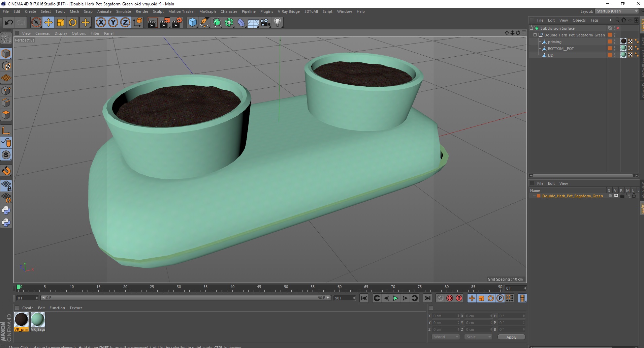Viewport: 644px width, 348px height.
Task: Open the viewport Cameras menu
Action: click(42, 33)
